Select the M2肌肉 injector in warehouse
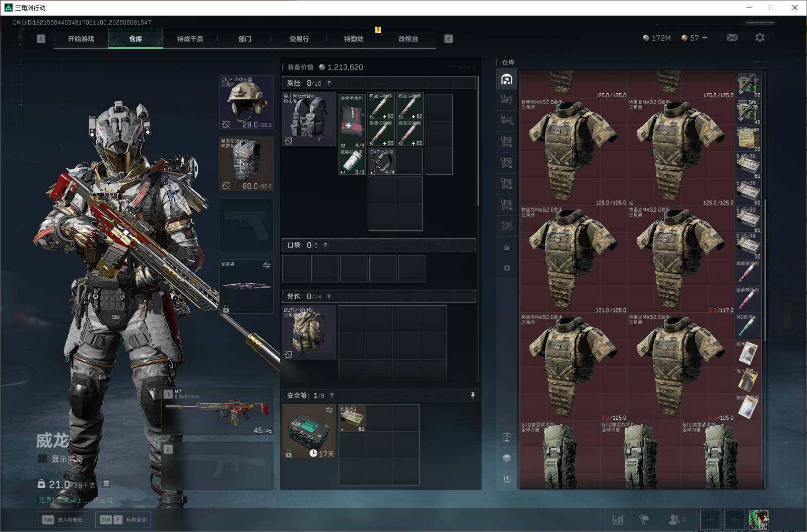The image size is (807, 532). 748,327
